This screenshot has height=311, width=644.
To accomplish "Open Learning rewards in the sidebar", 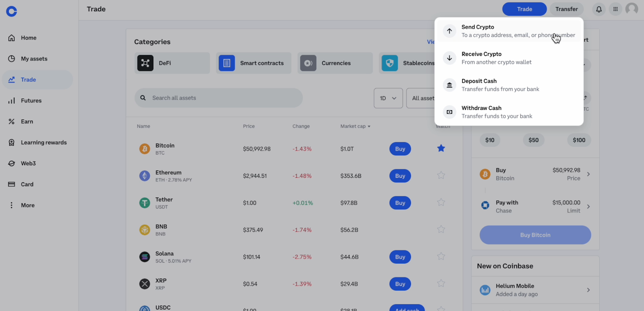I will point(37,142).
